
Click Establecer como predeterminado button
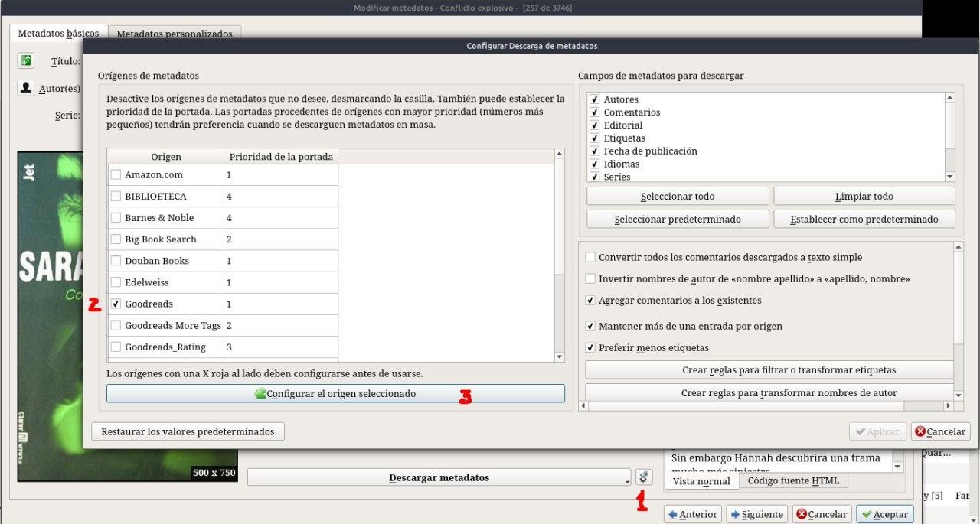[864, 220]
